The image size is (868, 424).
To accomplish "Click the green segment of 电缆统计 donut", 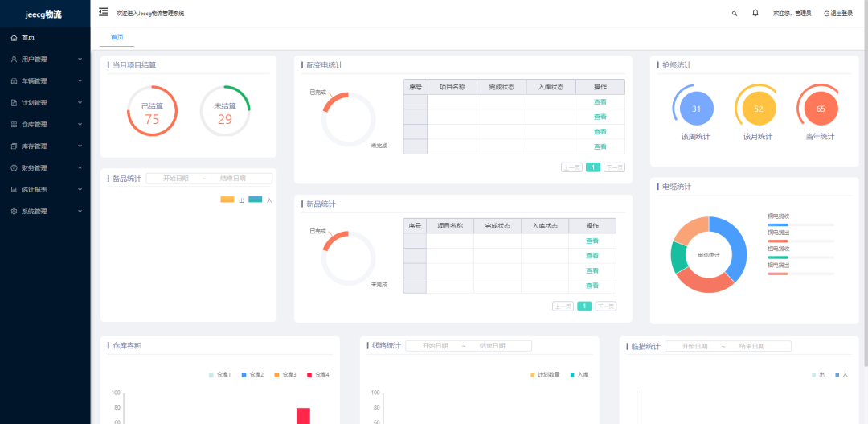I will [678, 257].
